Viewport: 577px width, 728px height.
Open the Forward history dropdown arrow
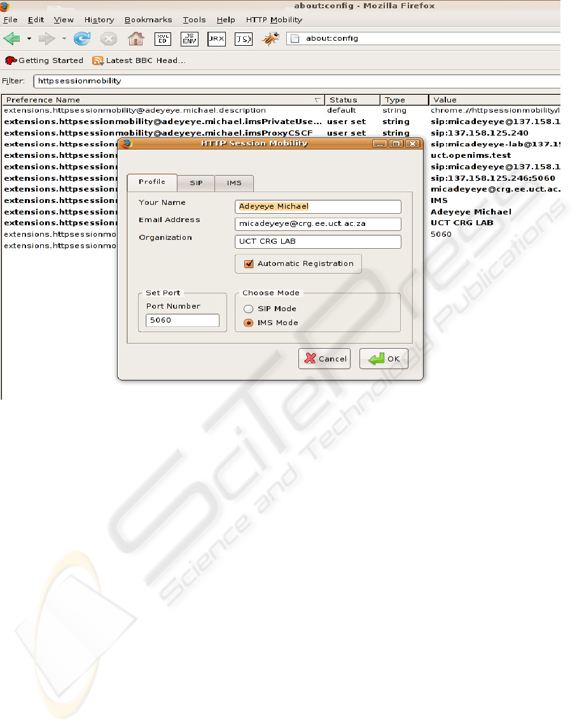point(64,39)
